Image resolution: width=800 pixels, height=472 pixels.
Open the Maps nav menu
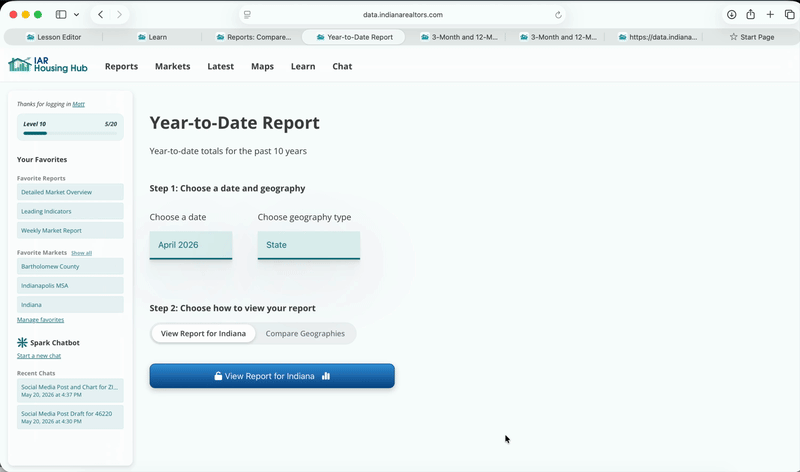pos(262,66)
